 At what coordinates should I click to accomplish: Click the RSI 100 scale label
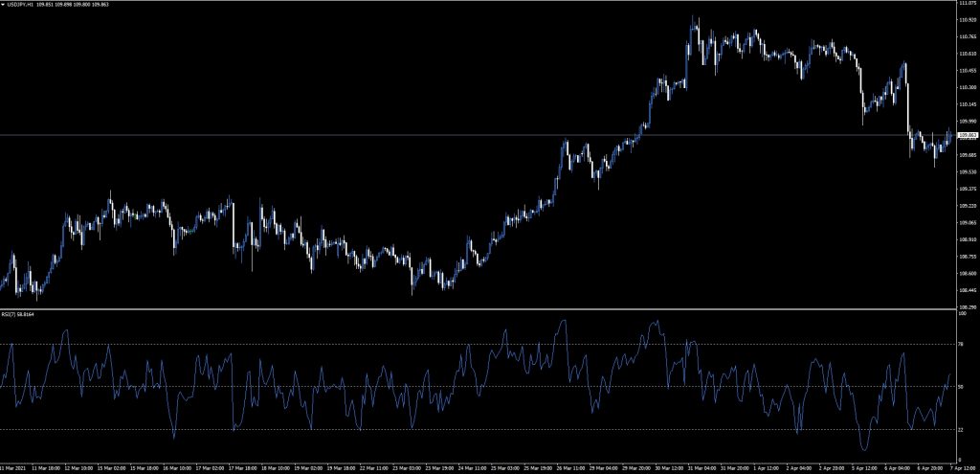click(961, 312)
